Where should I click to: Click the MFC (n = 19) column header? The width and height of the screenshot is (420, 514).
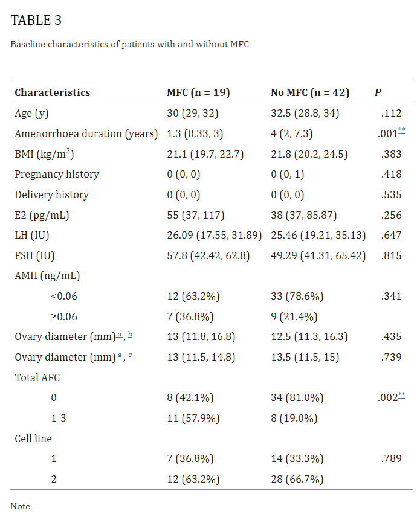(x=198, y=92)
